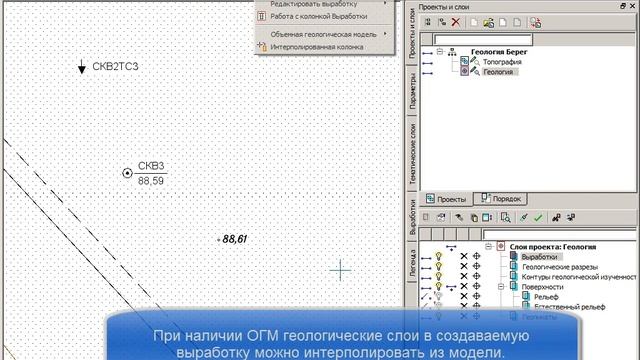Click the elevation point labeled 88,61
Viewport: 640px width, 360px height.
[x=233, y=239]
